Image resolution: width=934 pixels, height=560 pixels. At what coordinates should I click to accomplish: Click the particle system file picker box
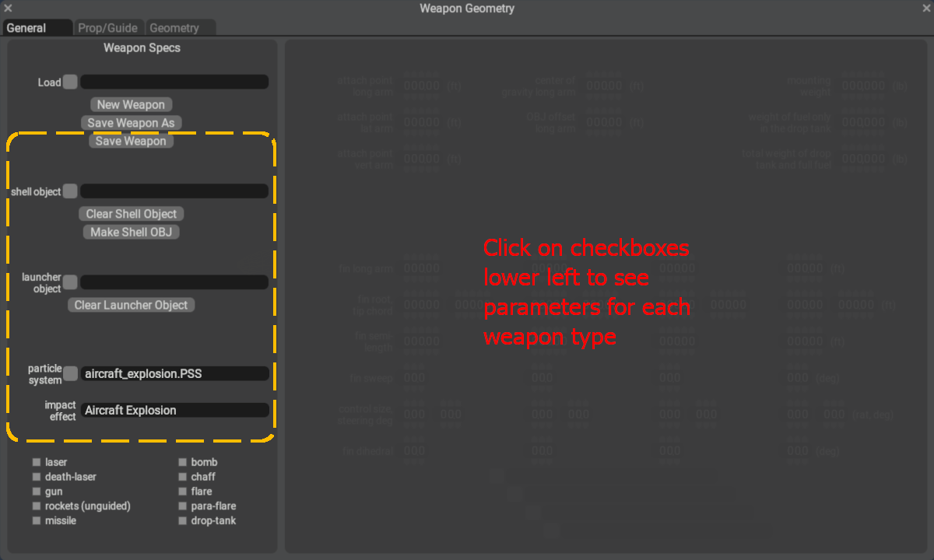[70, 374]
